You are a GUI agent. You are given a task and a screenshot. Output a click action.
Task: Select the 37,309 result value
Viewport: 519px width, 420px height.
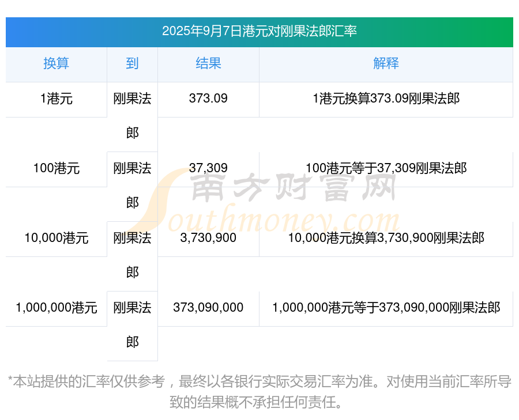pyautogui.click(x=208, y=168)
